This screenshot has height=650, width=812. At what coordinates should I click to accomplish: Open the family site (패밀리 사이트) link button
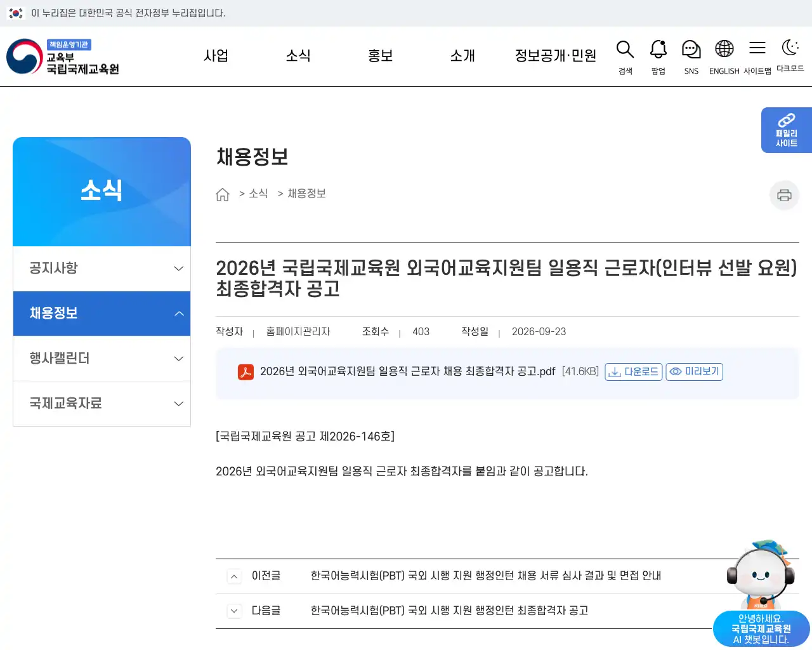787,130
